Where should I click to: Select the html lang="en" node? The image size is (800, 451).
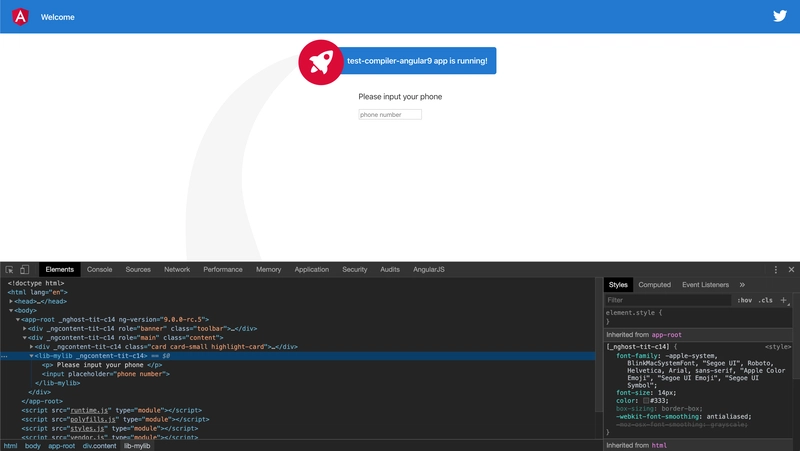37,292
